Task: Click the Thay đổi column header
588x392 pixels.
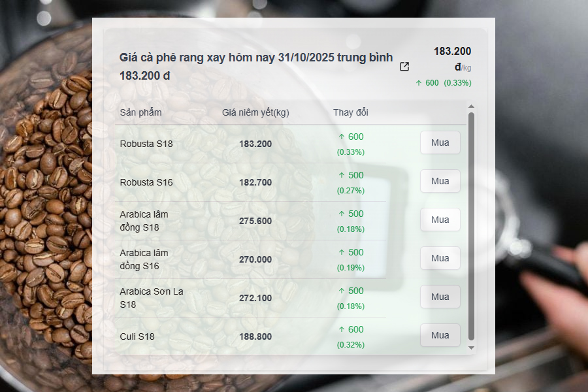Action: tap(351, 112)
